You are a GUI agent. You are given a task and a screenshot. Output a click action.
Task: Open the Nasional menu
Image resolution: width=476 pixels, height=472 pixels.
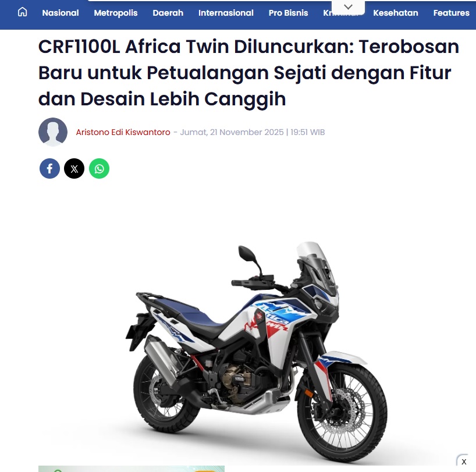(61, 13)
